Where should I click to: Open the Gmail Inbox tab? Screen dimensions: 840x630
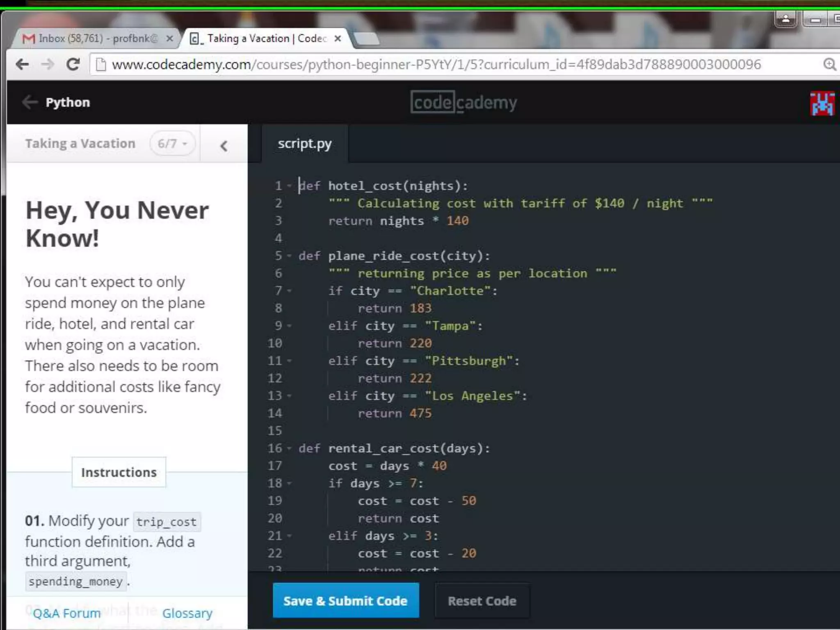[95, 39]
